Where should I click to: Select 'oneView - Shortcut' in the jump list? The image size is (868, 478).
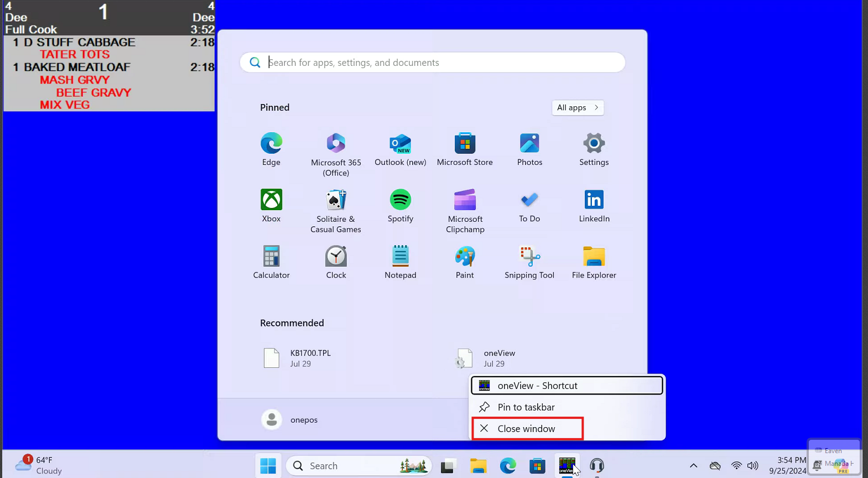pos(567,386)
